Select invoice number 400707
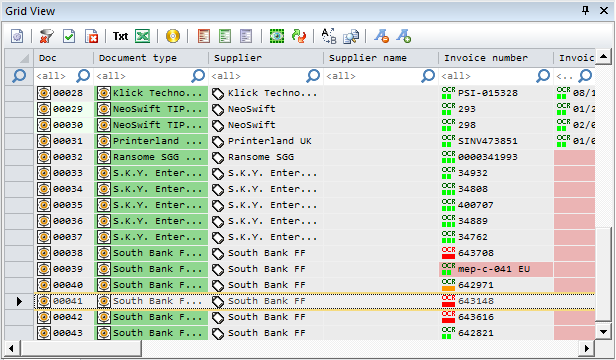This screenshot has height=360, width=616. (497, 205)
